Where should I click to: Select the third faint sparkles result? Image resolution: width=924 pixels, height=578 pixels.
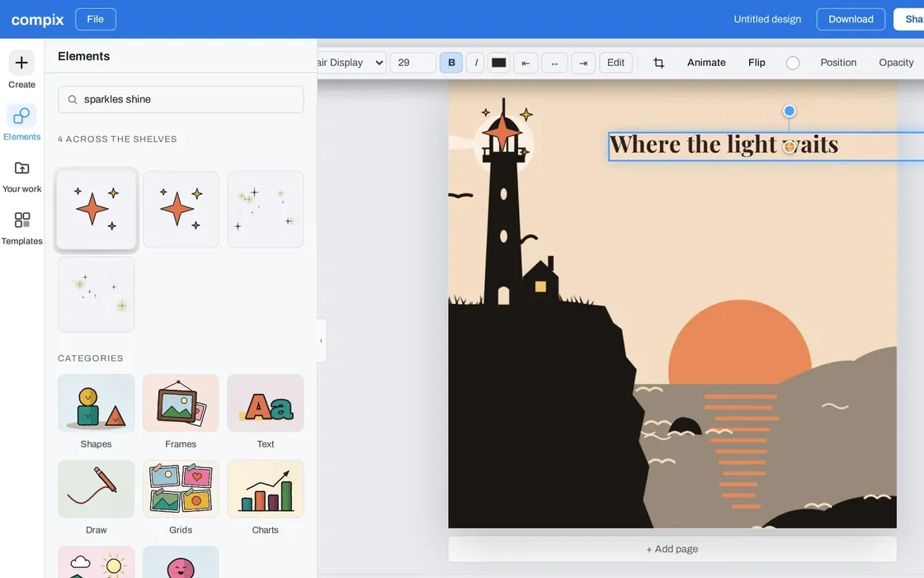click(265, 210)
